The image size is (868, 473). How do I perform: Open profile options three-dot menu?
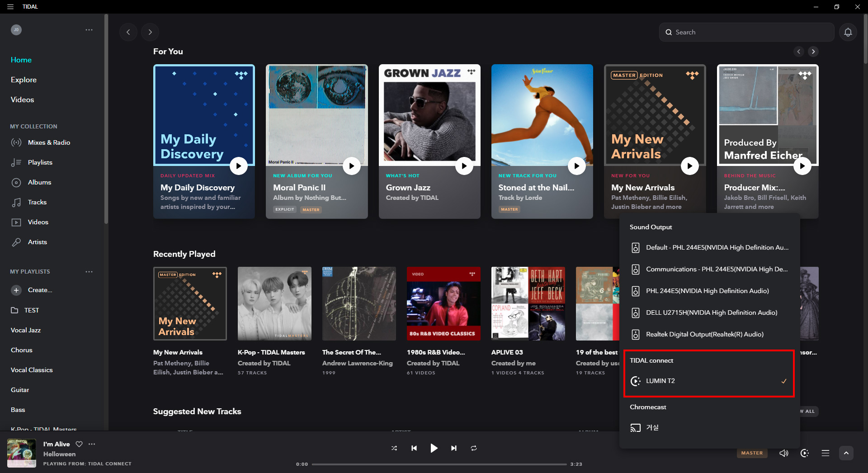[89, 30]
